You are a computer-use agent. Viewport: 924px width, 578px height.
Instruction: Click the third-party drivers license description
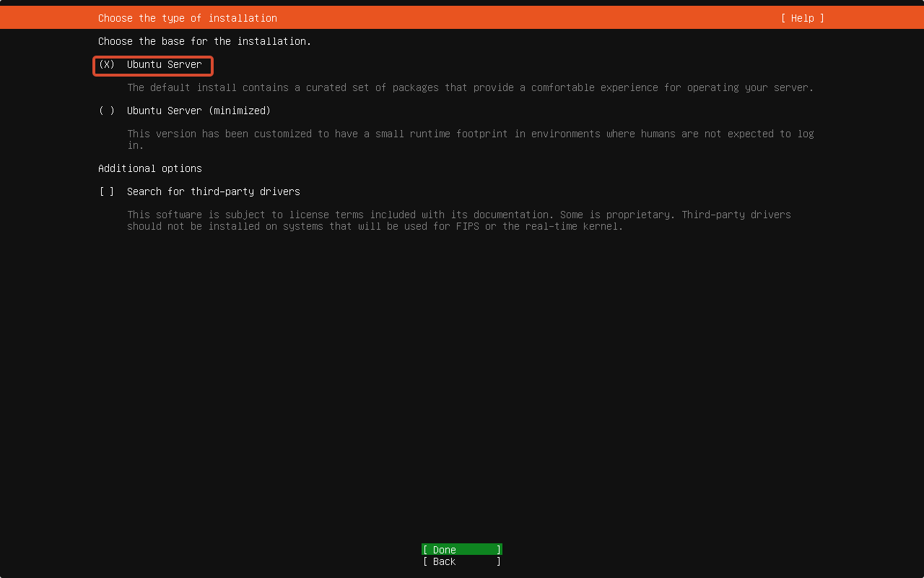[x=459, y=220]
